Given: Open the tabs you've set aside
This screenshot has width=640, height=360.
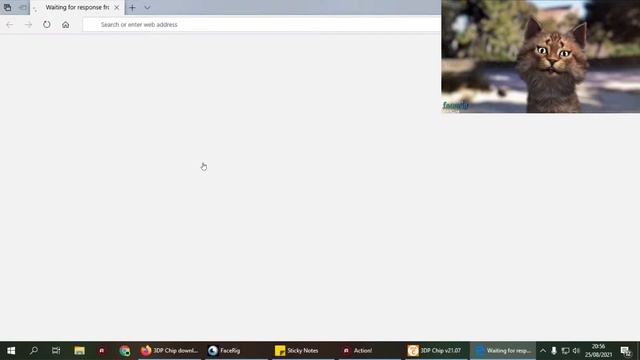Looking at the screenshot, I should click(7, 7).
